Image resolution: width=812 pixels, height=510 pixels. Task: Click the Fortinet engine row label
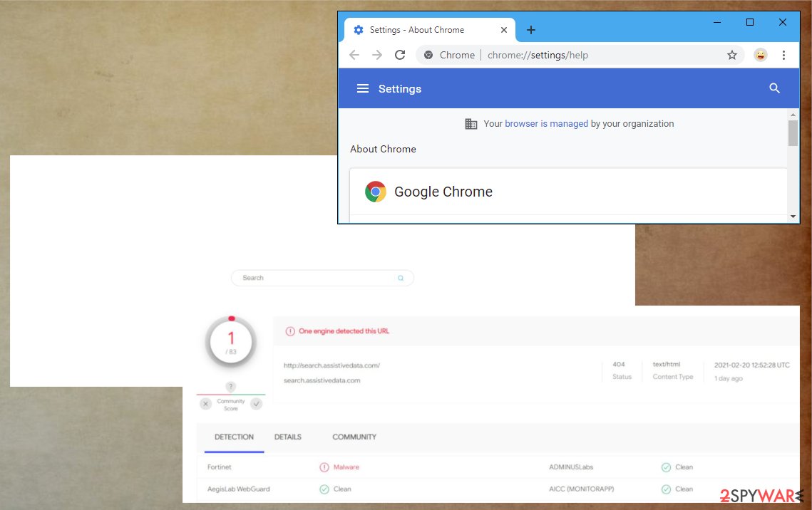[219, 467]
